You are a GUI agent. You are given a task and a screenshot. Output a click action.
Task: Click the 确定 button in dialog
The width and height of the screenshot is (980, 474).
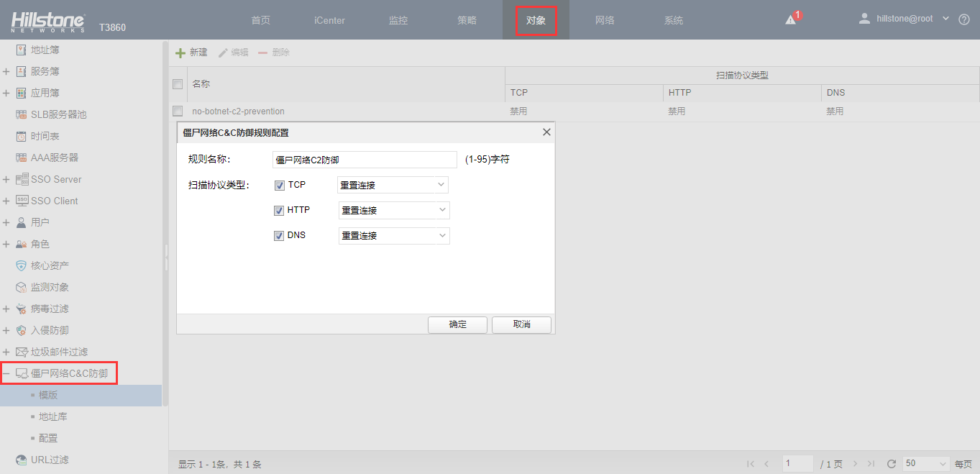tap(457, 324)
